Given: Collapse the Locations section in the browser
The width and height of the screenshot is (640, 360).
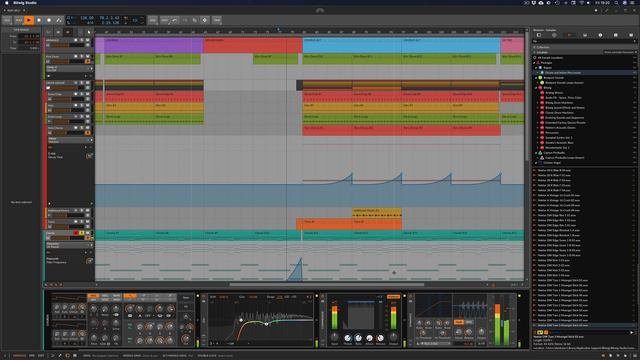Looking at the screenshot, I should [x=534, y=52].
